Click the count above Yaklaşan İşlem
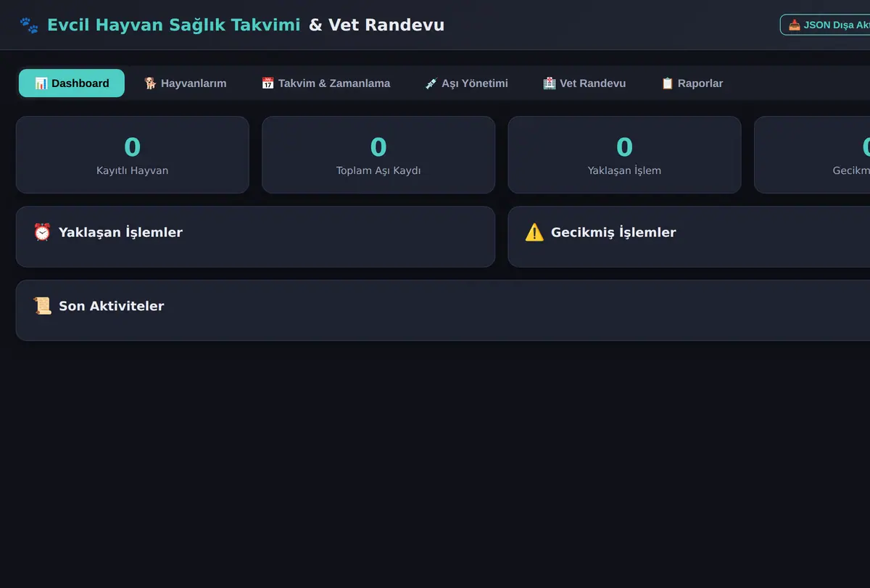870x588 pixels. [x=624, y=147]
